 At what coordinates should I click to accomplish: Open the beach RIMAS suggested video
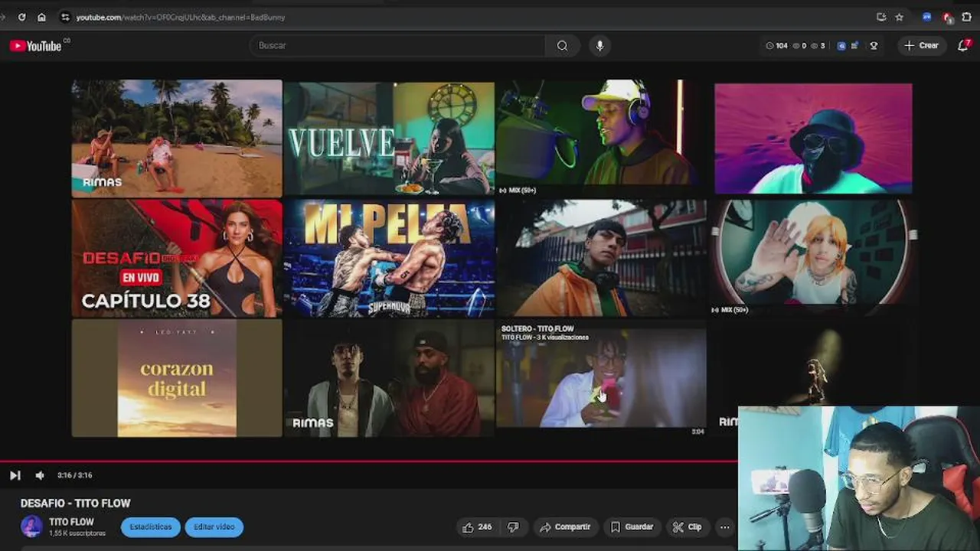tap(177, 139)
